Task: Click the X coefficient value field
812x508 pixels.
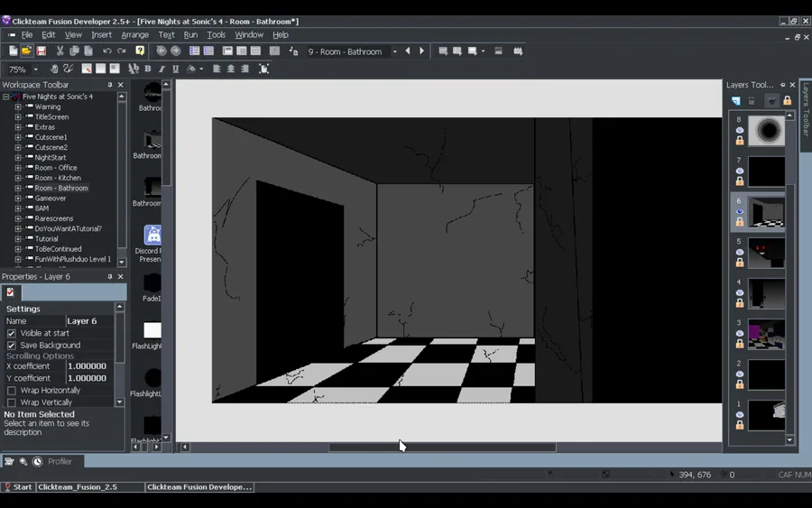Action: [x=90, y=366]
